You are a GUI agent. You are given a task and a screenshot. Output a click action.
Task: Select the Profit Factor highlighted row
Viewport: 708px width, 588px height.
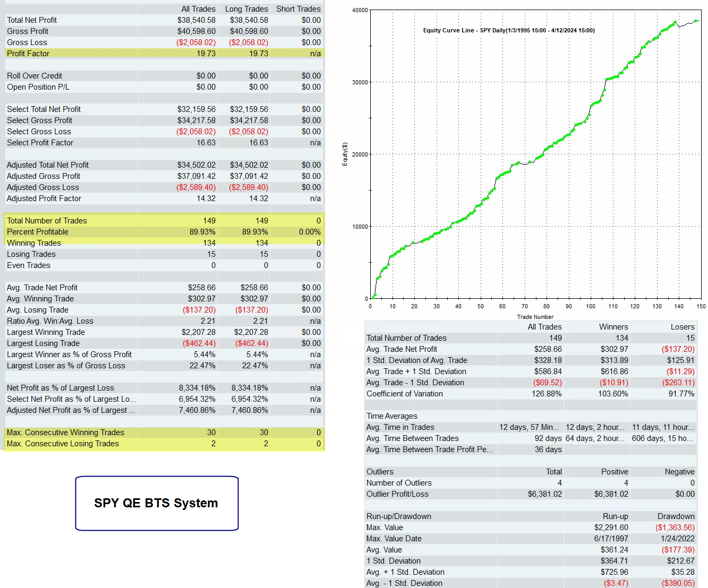(164, 54)
